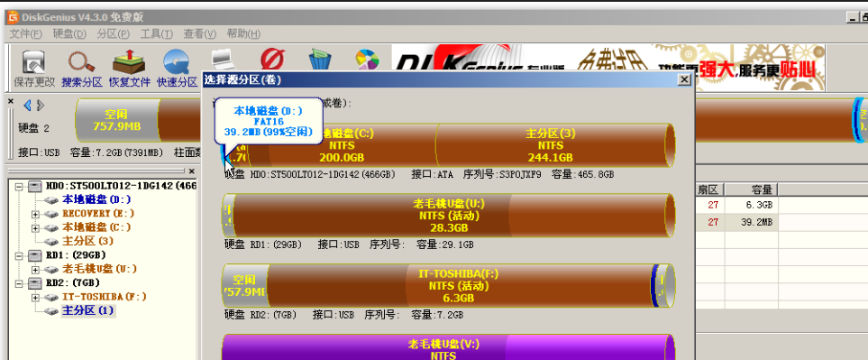Close the 选择源分区(卷) dialog
The height and width of the screenshot is (360, 868).
(x=685, y=79)
